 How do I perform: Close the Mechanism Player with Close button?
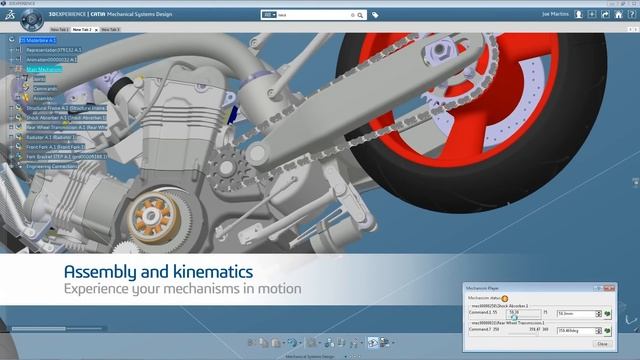click(x=602, y=344)
